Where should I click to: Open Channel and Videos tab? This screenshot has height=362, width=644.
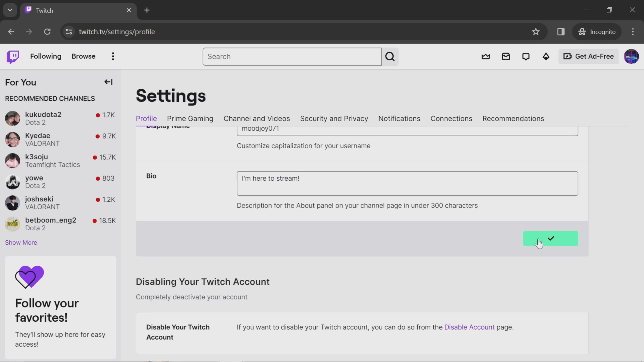[x=256, y=119]
